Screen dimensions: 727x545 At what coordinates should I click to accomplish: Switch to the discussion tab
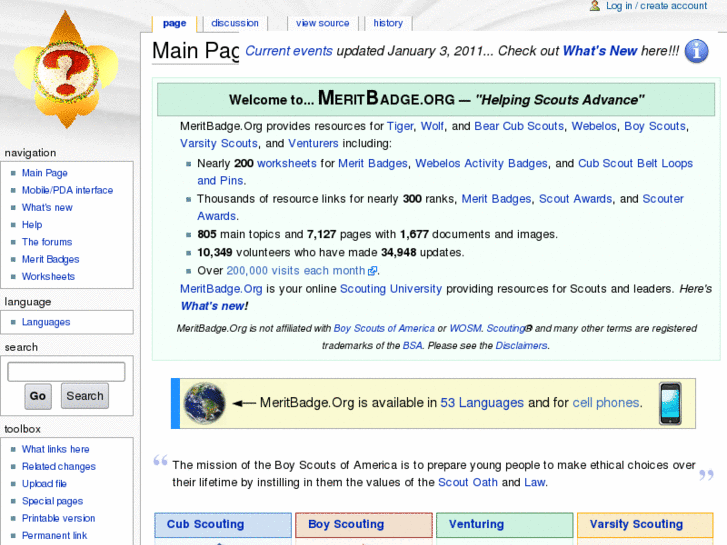235,23
